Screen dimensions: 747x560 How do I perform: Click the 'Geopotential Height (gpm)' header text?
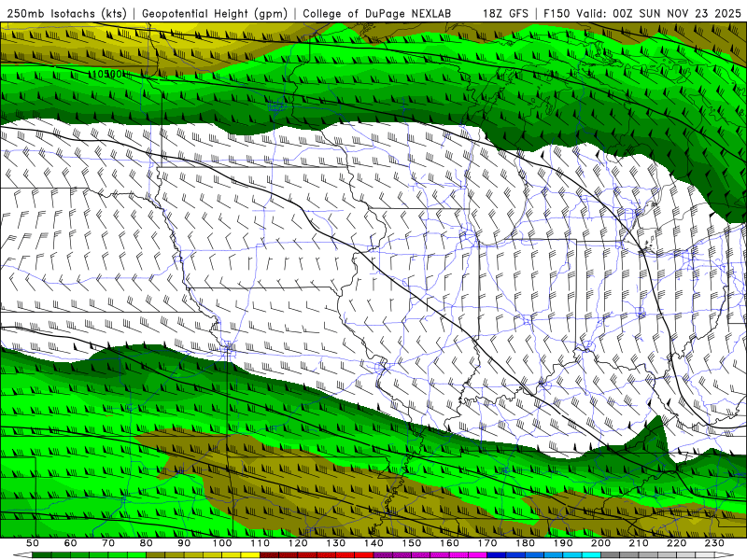[x=215, y=13]
